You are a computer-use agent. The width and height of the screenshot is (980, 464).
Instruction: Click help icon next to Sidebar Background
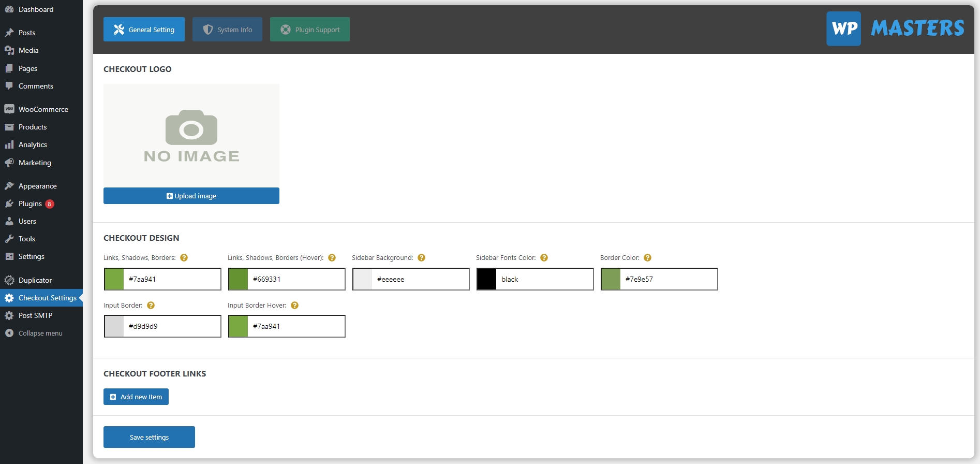point(421,258)
